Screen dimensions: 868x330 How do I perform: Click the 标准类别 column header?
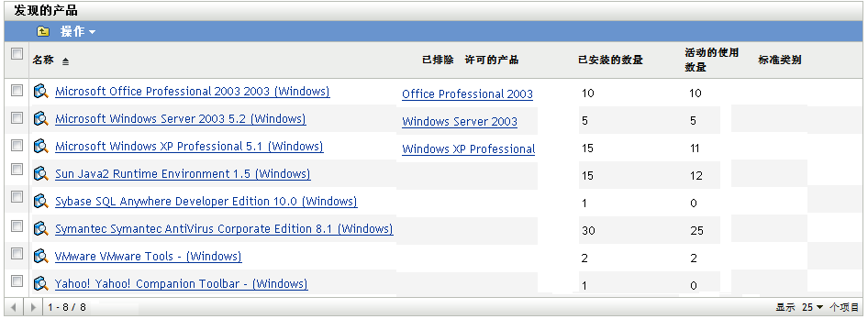click(779, 60)
